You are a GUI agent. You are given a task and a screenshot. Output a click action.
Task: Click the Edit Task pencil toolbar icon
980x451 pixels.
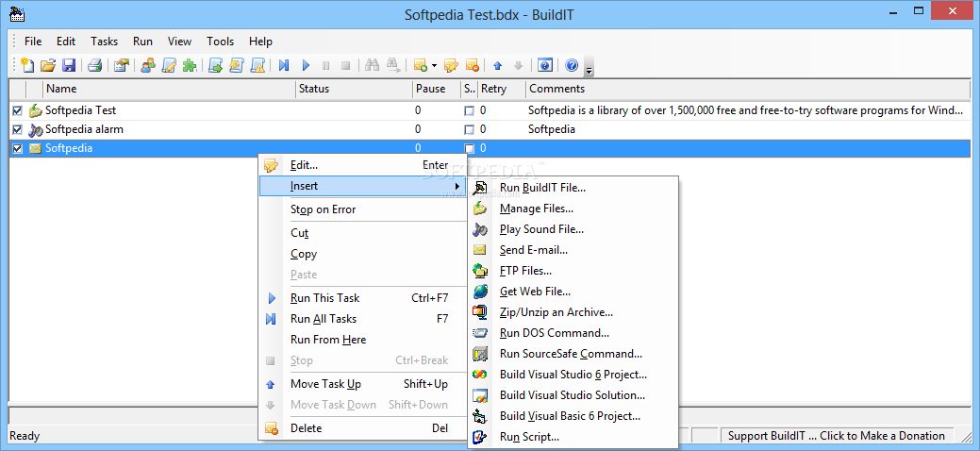point(451,64)
